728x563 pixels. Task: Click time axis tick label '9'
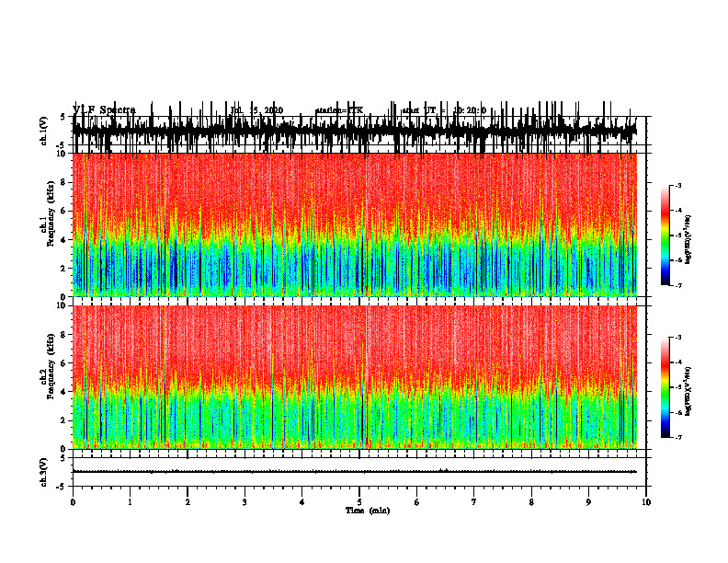[588, 502]
